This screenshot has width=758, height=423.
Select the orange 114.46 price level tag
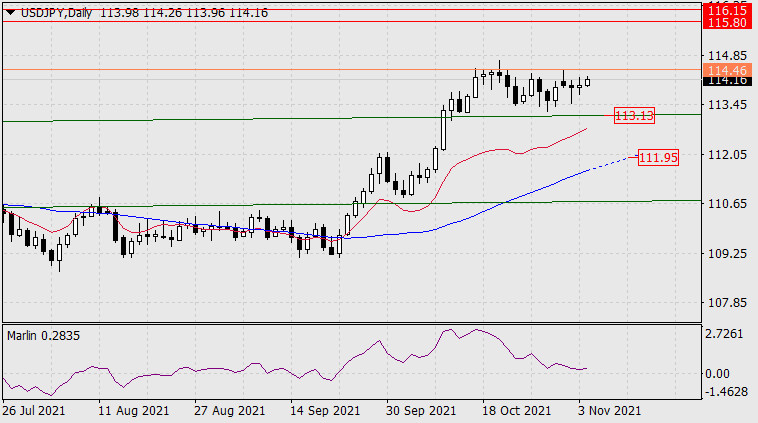coord(727,70)
